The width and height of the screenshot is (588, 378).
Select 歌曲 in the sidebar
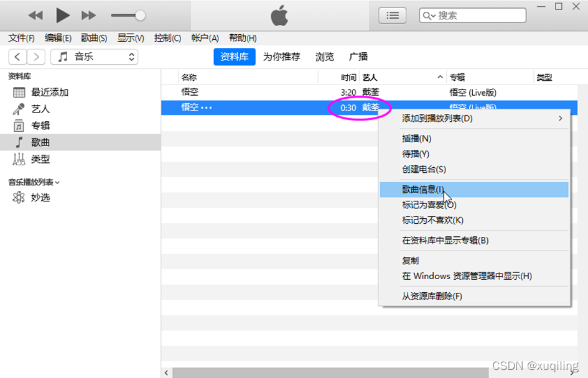coord(80,142)
